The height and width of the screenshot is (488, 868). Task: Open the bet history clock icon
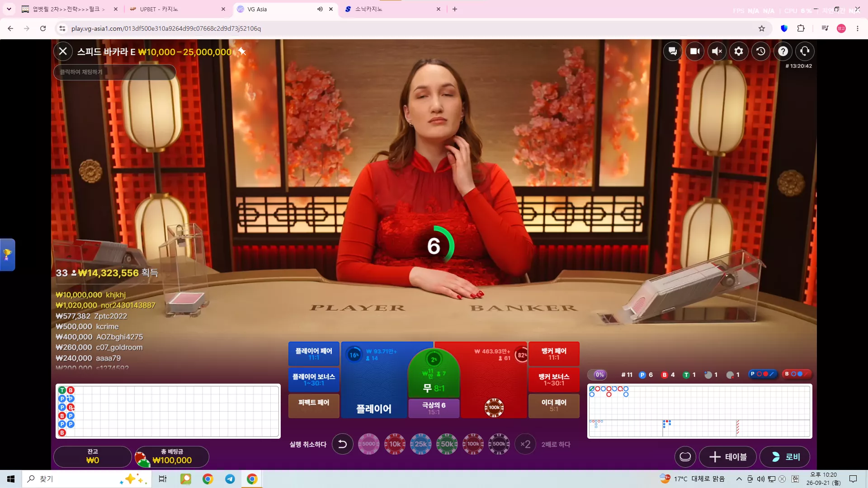(x=761, y=52)
